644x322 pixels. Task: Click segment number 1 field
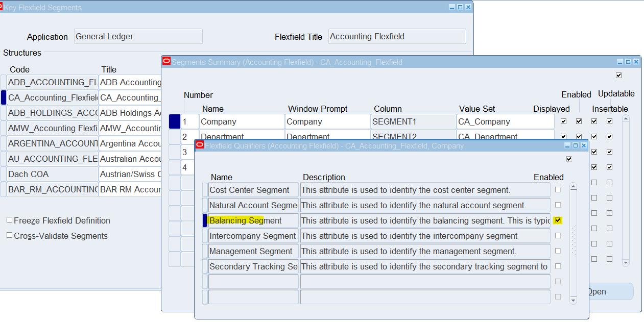point(190,121)
